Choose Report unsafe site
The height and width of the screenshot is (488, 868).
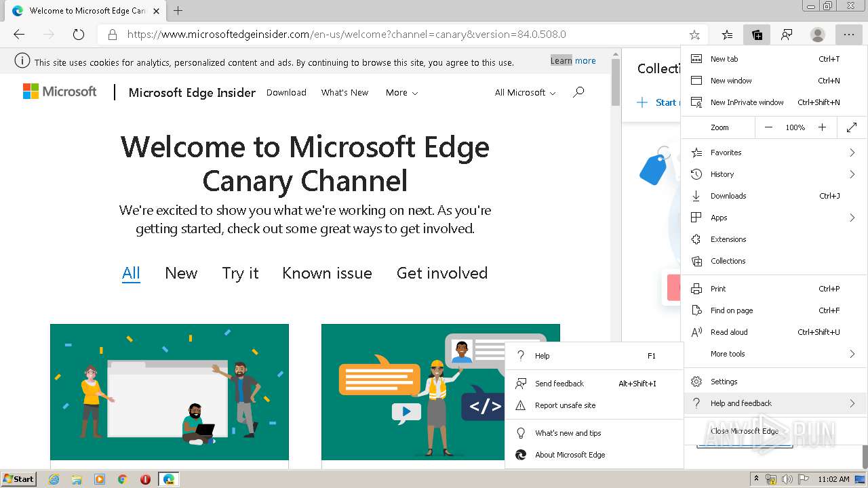[593, 405]
